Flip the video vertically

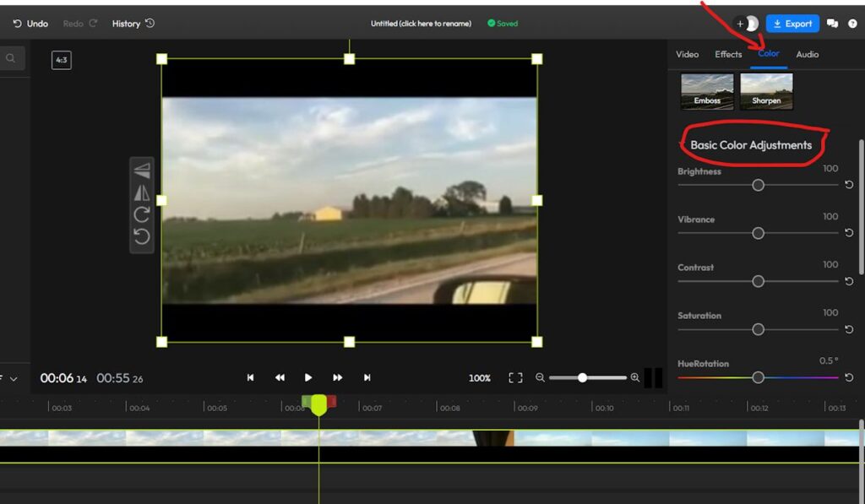pos(142,171)
